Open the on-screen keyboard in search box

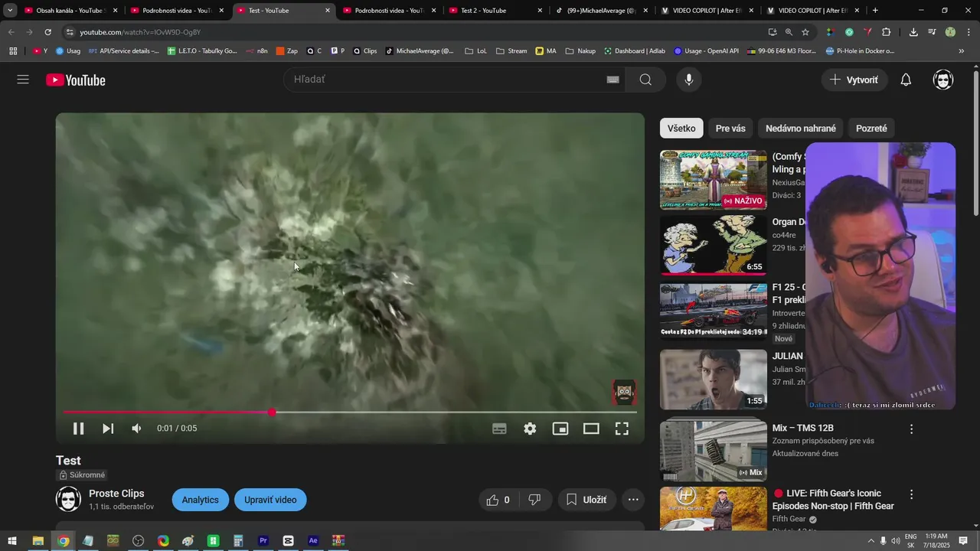(612, 80)
